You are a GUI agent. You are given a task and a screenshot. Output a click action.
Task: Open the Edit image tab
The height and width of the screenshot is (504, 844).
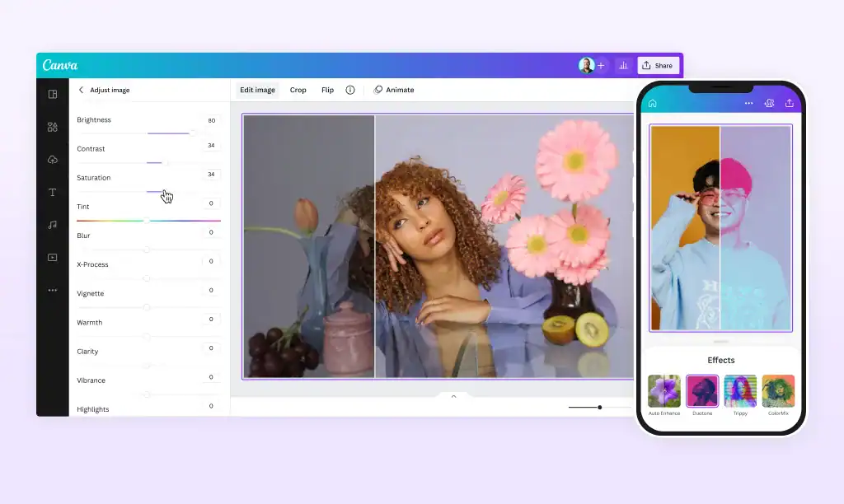pos(257,90)
